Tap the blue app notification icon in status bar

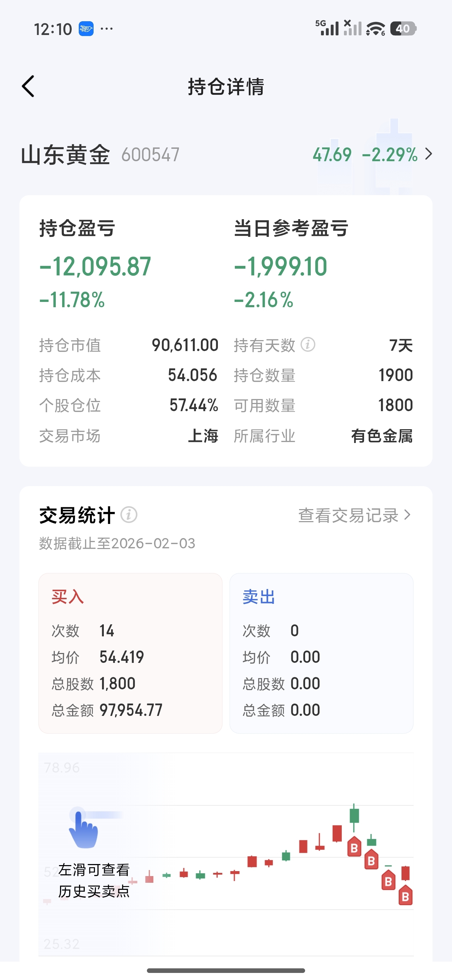(x=86, y=29)
